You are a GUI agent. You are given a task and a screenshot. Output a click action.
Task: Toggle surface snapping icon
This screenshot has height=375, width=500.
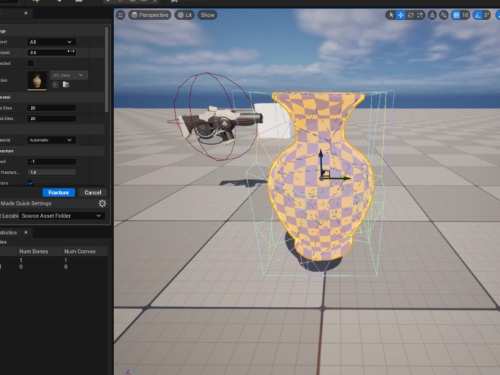(x=444, y=15)
